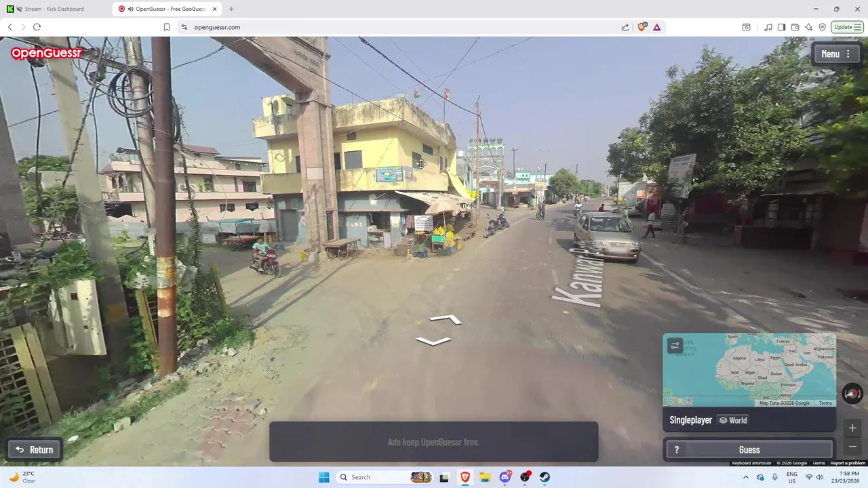Open OBS Studio from taskbar
Screen dimensions: 868x488
[526, 477]
